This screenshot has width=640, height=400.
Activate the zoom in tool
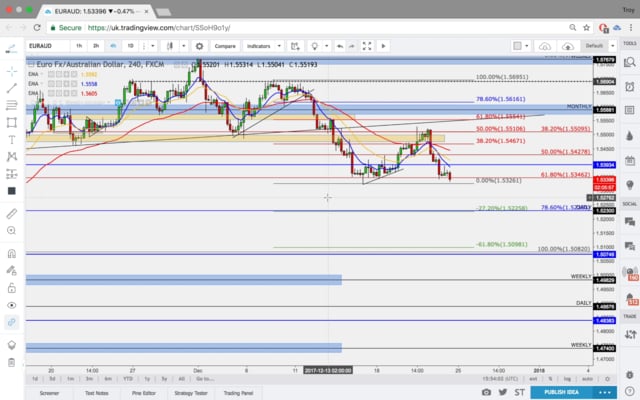11,231
